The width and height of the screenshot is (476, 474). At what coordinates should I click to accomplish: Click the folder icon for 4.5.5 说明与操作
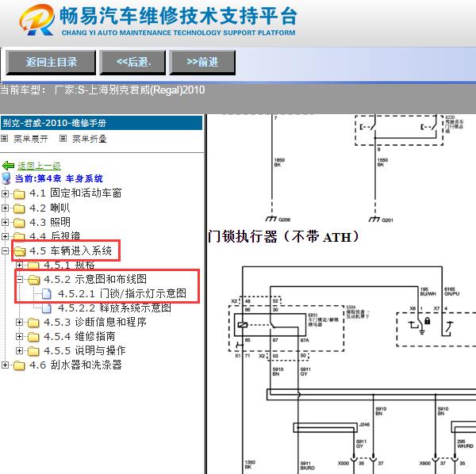(33, 351)
